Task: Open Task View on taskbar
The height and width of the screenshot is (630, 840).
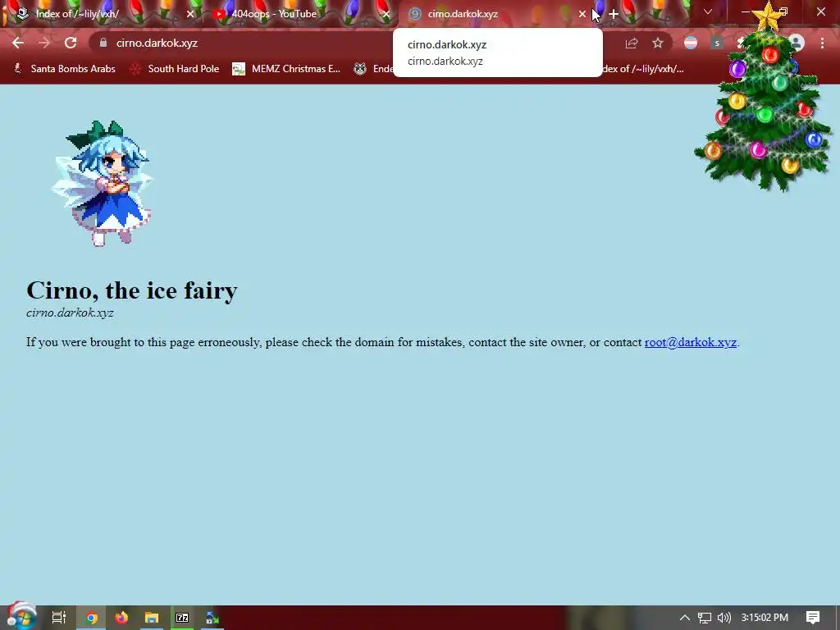Action: click(x=59, y=618)
